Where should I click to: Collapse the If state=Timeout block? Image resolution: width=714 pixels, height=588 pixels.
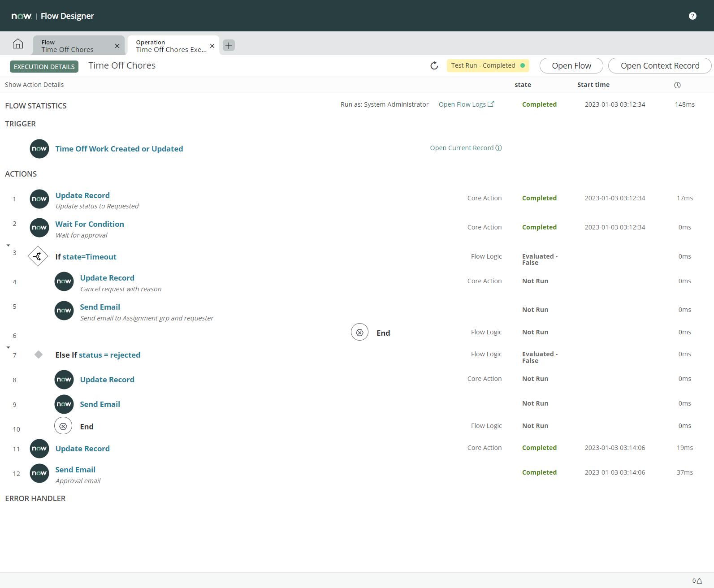[x=8, y=246]
